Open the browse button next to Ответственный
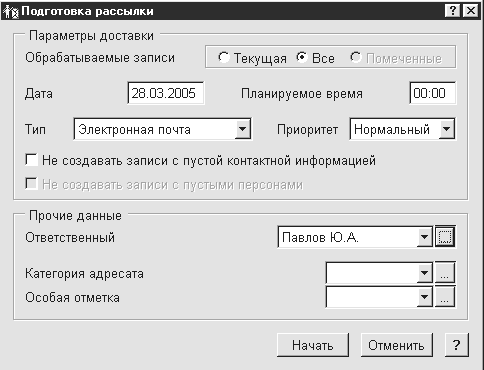 click(445, 237)
